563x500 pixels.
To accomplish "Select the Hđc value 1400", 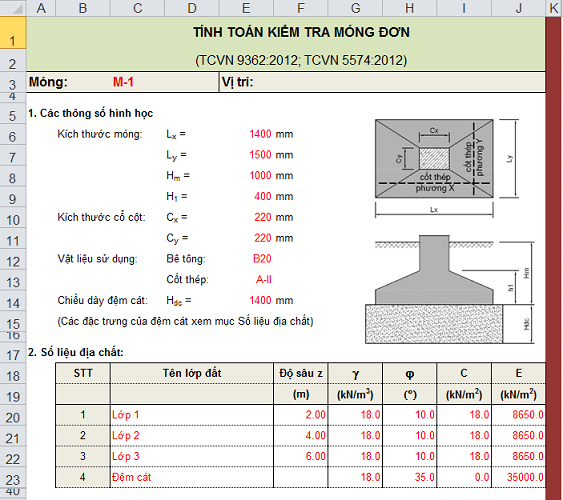I will point(260,300).
